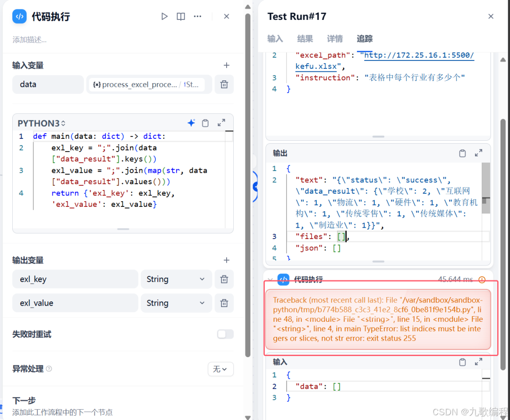Screen dimensions: 510x420
Task: Click the left panel vertical scrollbar
Action: click(x=247, y=186)
